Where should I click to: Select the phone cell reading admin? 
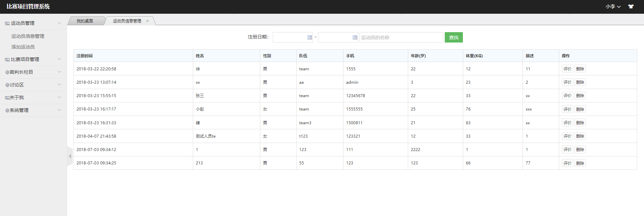376,82
